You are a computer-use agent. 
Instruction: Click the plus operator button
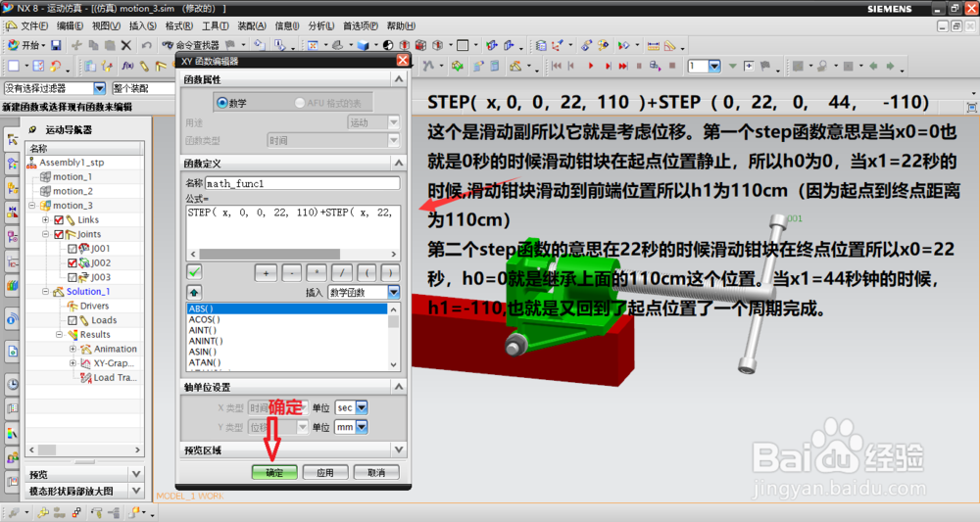pos(266,273)
